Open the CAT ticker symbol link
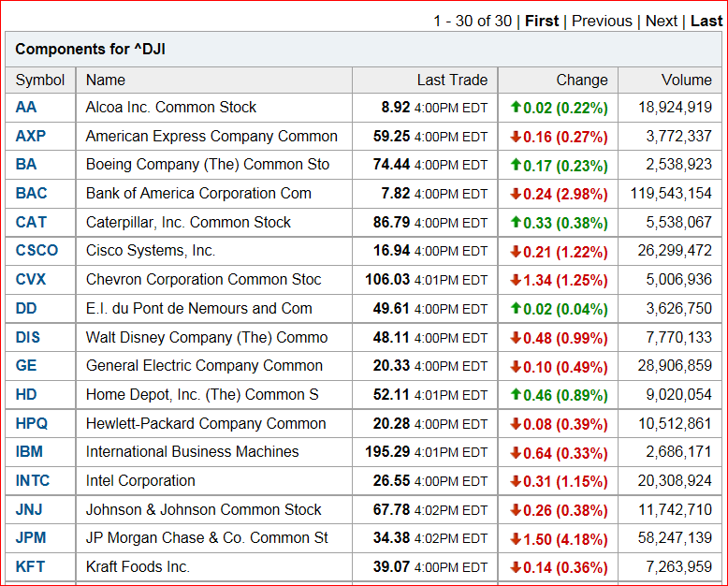The height and width of the screenshot is (586, 728). 31,222
